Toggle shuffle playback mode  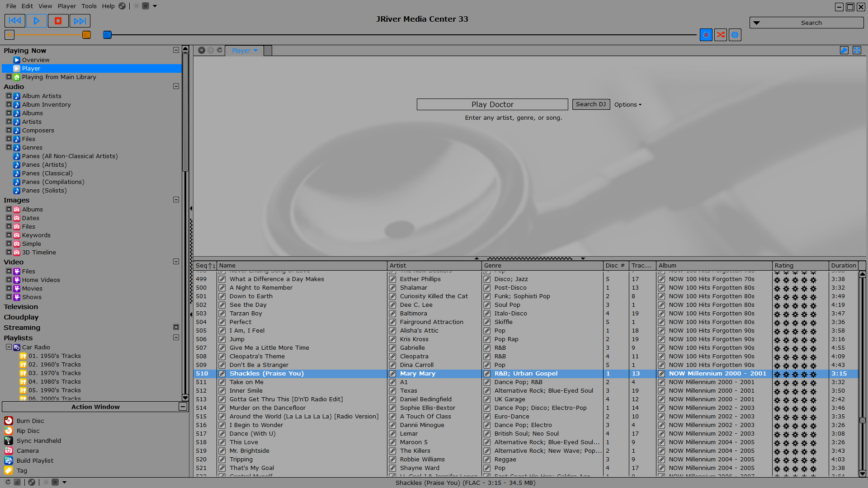coord(721,35)
